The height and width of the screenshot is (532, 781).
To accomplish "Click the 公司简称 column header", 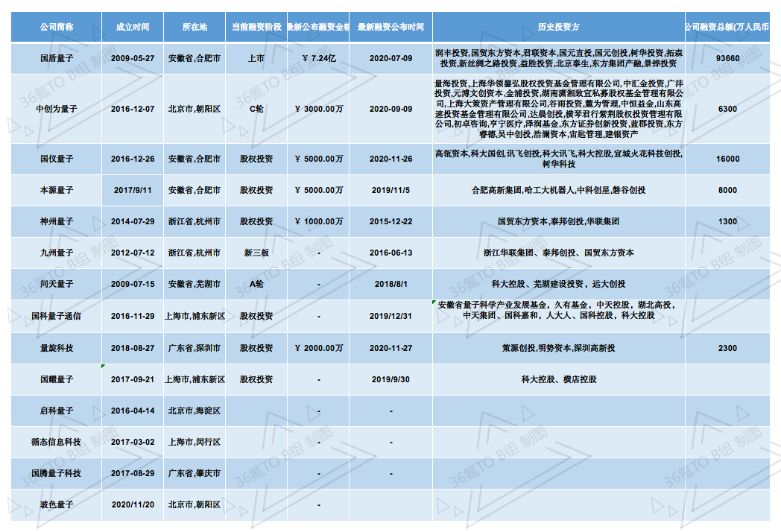I will tap(57, 27).
